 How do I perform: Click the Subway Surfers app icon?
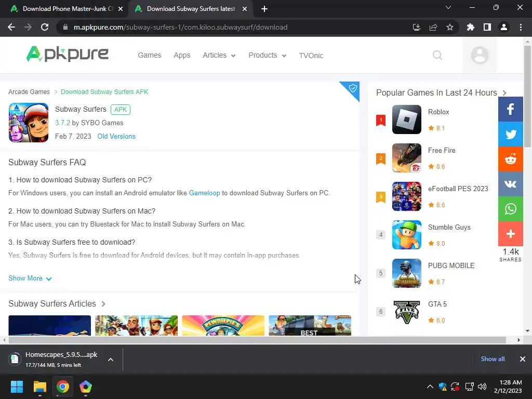29,123
